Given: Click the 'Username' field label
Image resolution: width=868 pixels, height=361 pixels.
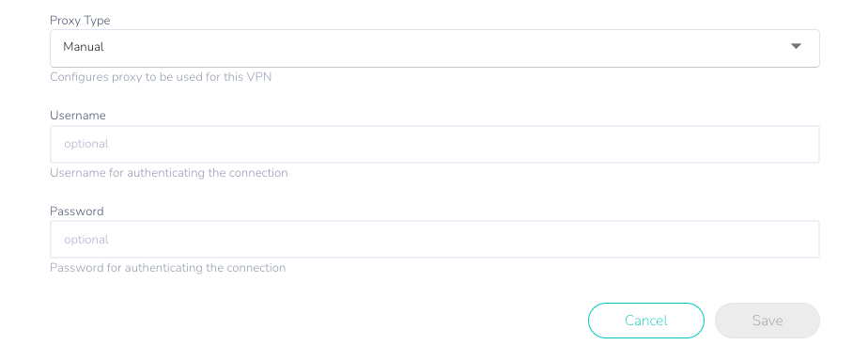Looking at the screenshot, I should 78,116.
